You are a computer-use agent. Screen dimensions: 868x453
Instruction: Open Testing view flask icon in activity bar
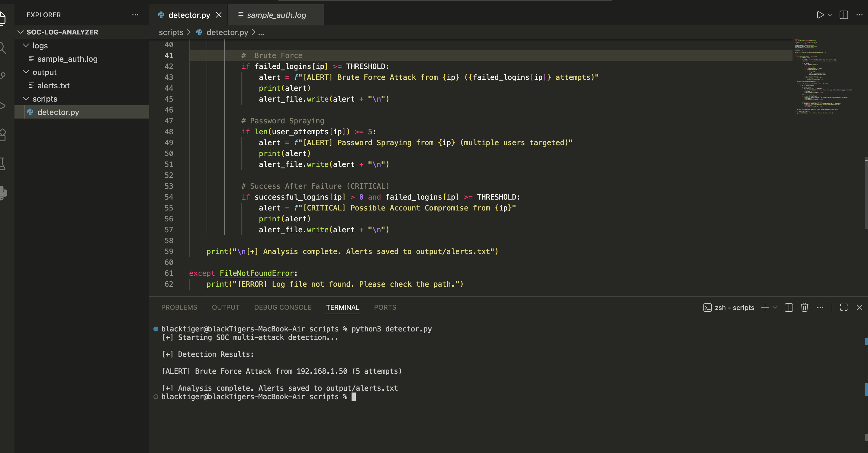point(3,164)
